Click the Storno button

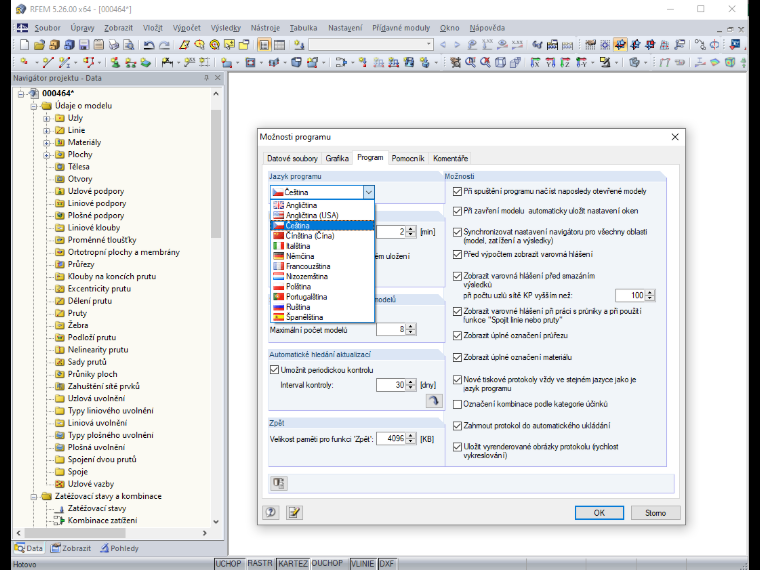[x=655, y=513]
